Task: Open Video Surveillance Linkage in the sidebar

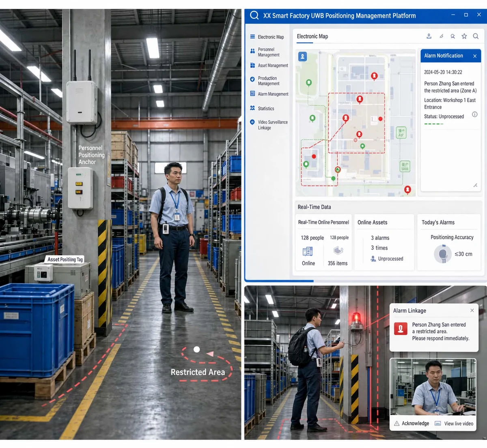Action: tap(269, 125)
